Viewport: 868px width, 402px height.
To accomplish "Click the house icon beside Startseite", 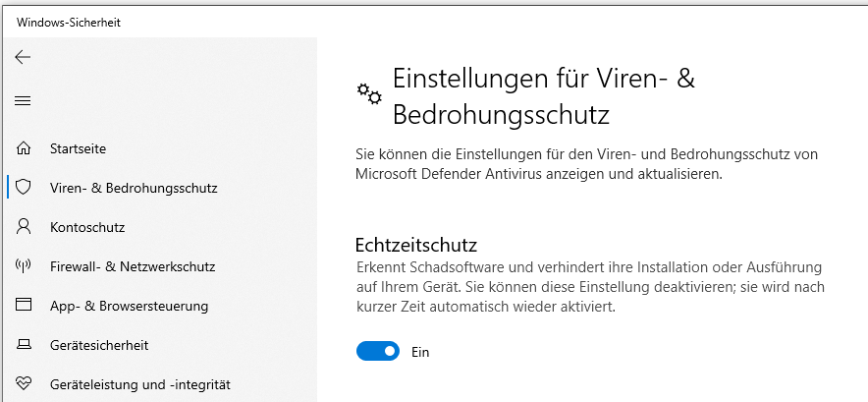I will pos(24,148).
